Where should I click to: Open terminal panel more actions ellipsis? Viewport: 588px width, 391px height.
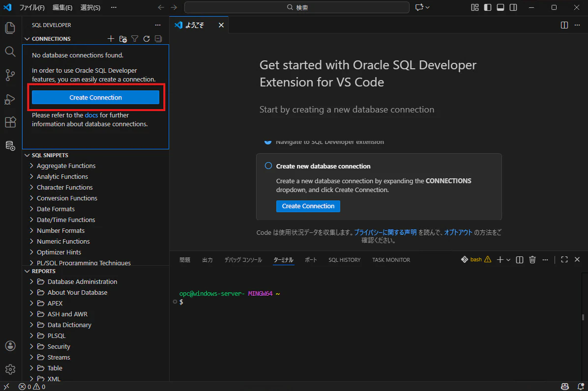545,259
